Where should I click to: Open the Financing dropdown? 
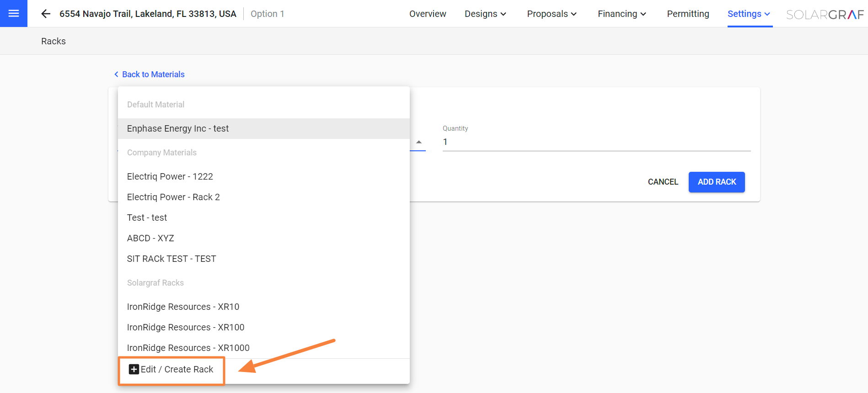[622, 14]
